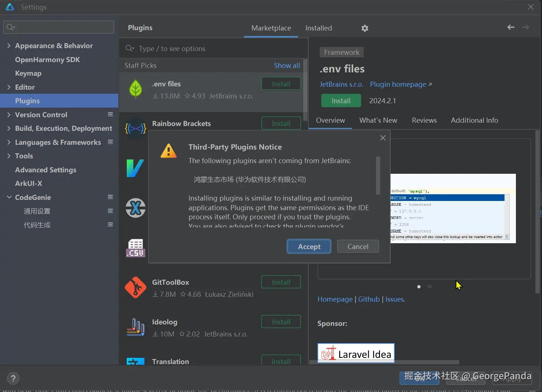Collapse the CodeGenie settings node
Viewport: 542px width, 392px height.
[x=9, y=197]
